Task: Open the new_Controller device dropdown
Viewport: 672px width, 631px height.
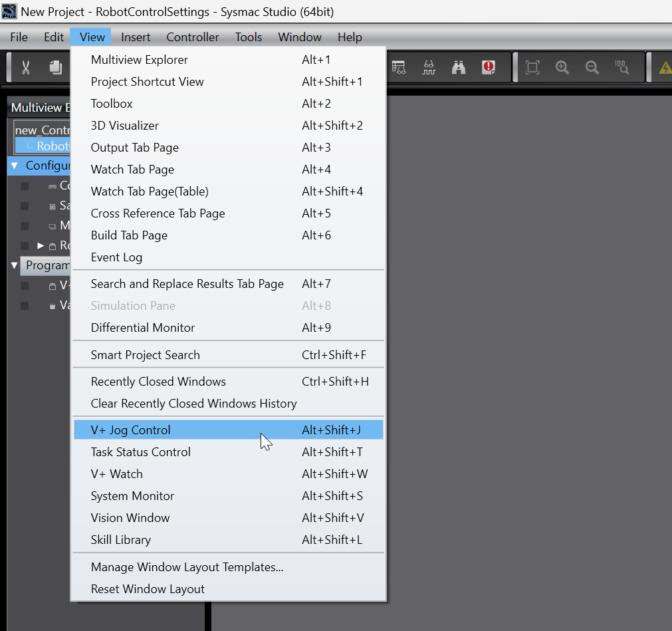Action: (42, 130)
